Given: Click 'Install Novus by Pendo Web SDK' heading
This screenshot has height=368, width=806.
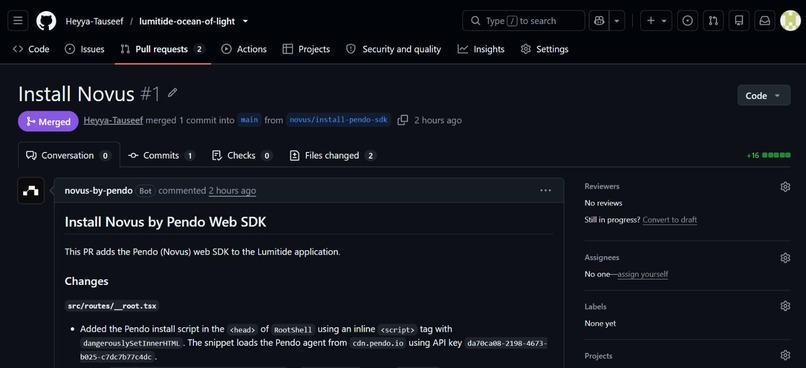Looking at the screenshot, I should point(166,222).
